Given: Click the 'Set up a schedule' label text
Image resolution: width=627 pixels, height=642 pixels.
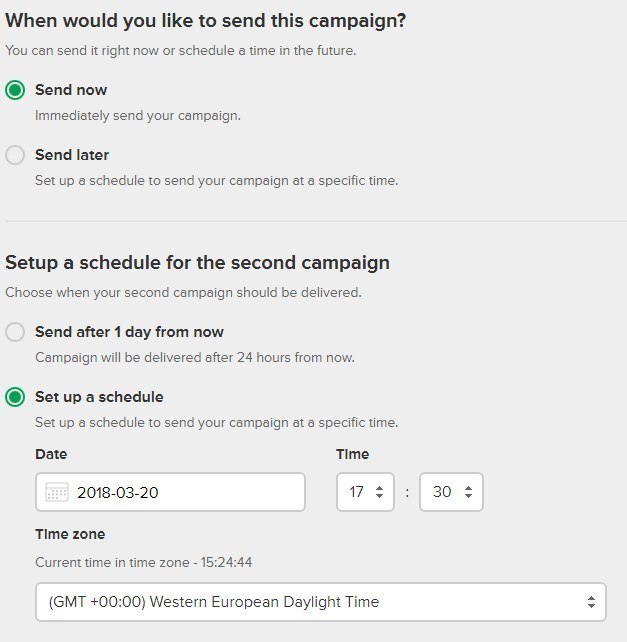Looking at the screenshot, I should (99, 397).
